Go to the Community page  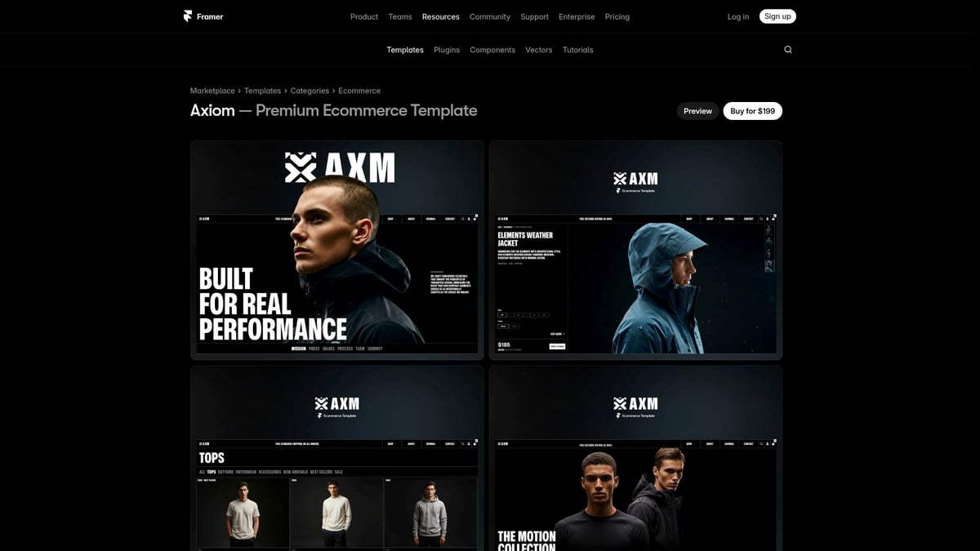click(x=490, y=16)
